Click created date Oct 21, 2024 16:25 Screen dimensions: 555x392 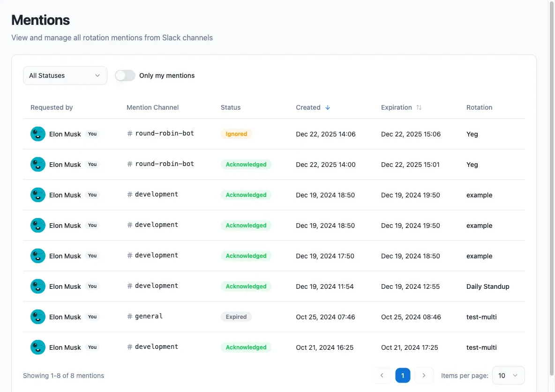[324, 347]
